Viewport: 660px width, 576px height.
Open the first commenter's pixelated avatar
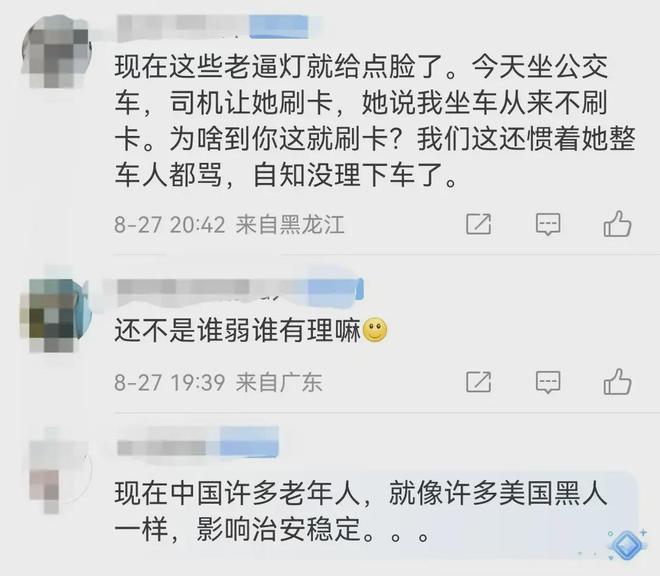56,51
